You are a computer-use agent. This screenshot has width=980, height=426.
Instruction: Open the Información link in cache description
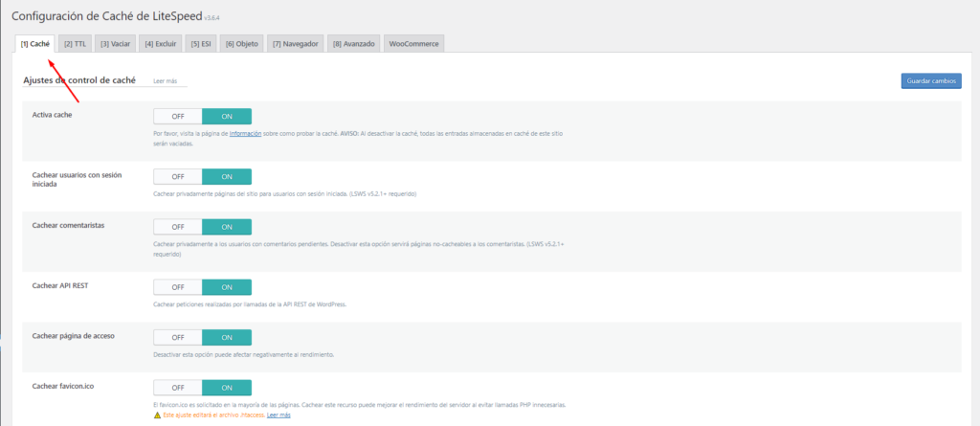point(245,133)
